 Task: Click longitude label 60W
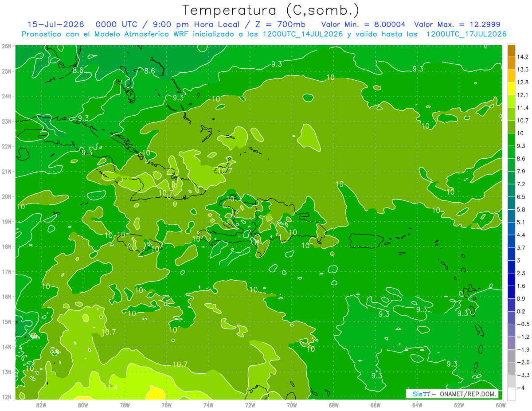coord(501,404)
